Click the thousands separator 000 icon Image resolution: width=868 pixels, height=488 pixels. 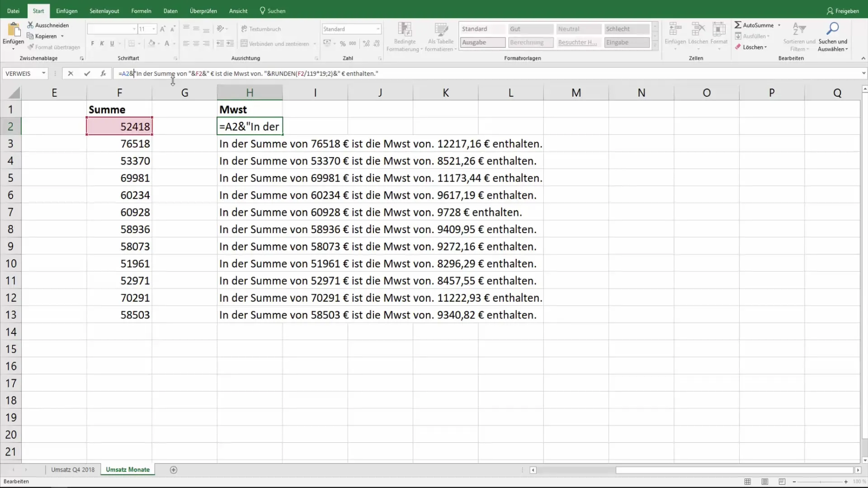point(353,44)
